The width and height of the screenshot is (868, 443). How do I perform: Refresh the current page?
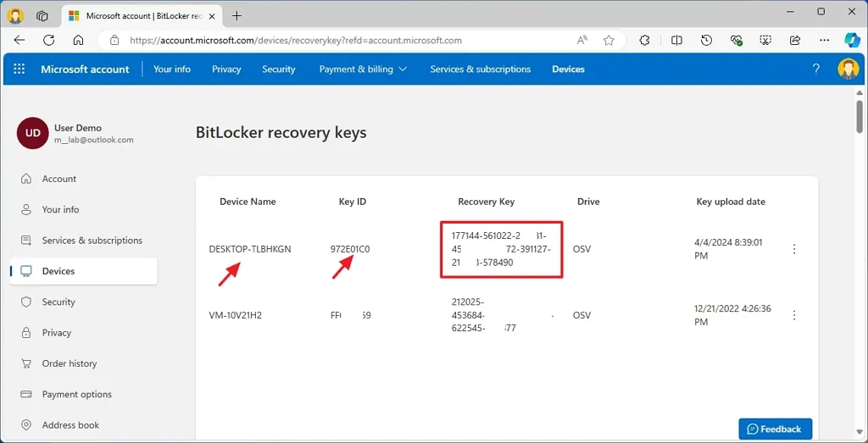(48, 41)
